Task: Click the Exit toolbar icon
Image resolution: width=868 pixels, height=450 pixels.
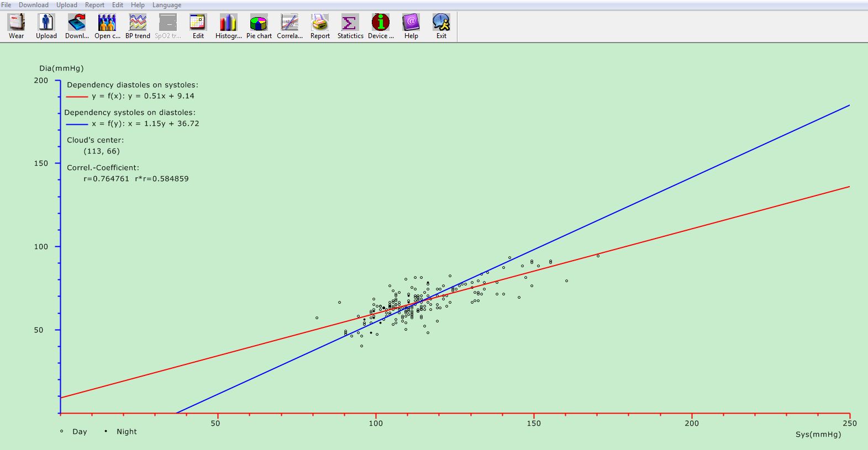Action: [441, 23]
